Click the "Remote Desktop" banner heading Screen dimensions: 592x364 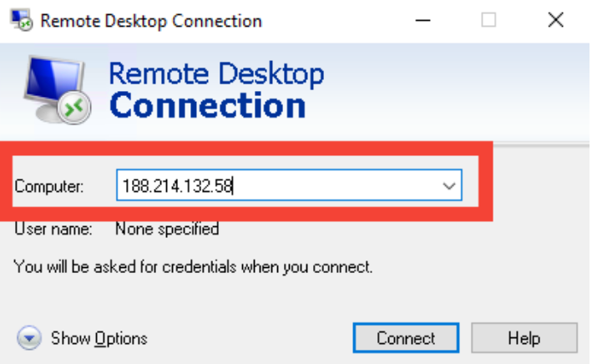tap(216, 74)
